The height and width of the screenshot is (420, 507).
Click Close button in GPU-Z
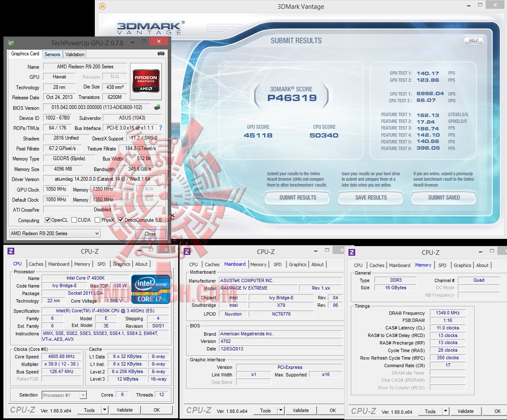151,233
